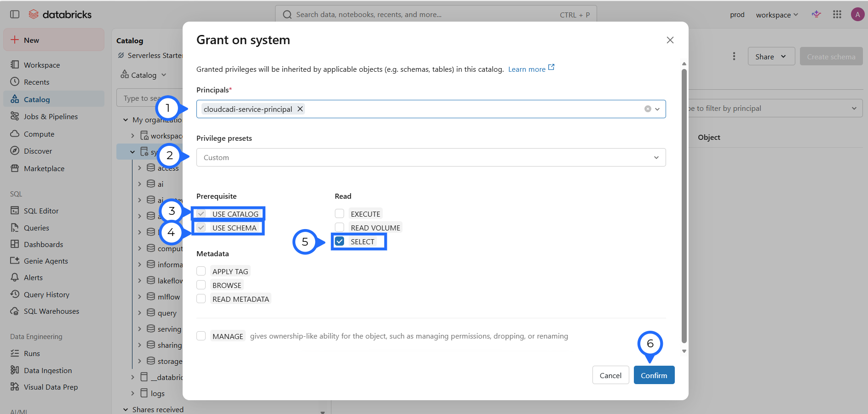Remove cloudcadi-service-principal from Principals

click(300, 109)
